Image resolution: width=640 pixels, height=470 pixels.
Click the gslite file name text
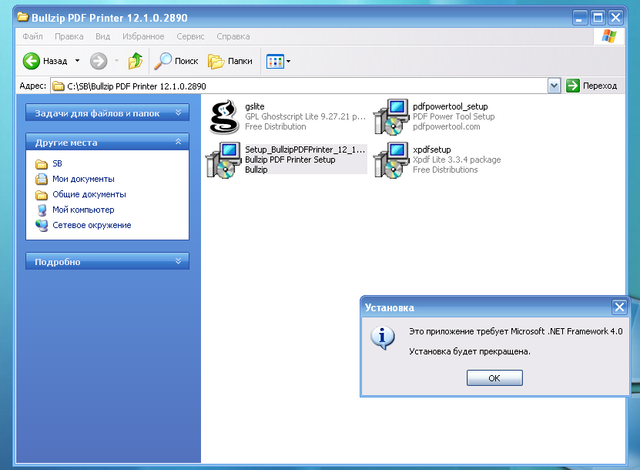255,106
